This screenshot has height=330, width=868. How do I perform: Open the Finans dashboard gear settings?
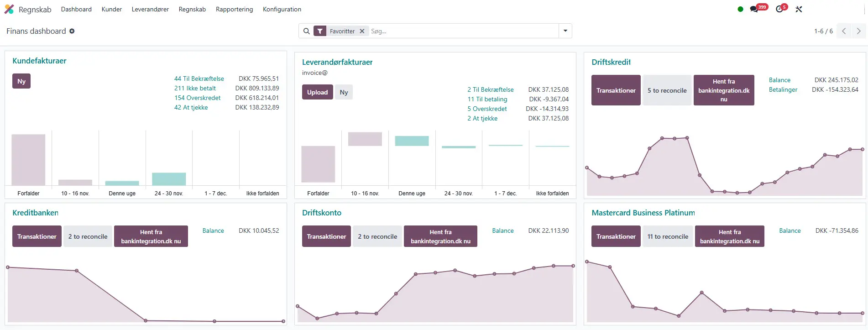[x=72, y=31]
